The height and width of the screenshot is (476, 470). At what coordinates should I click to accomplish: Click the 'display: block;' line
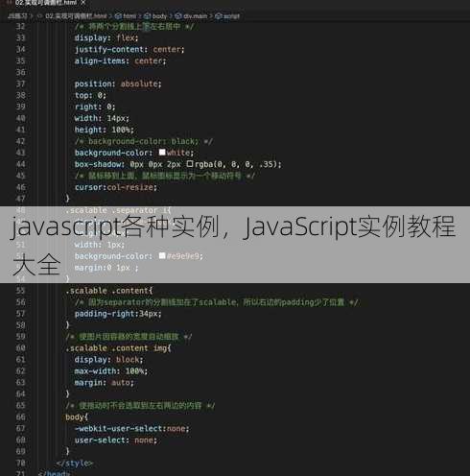pyautogui.click(x=108, y=360)
